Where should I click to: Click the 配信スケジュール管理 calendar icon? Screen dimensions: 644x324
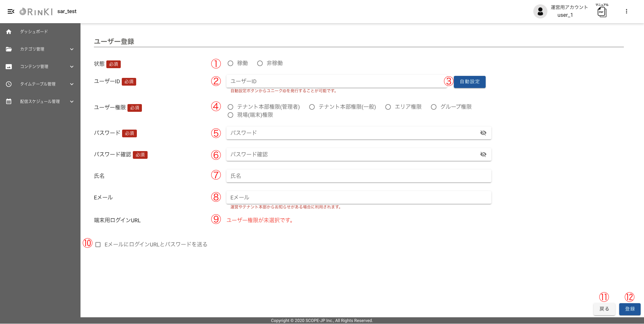9,101
